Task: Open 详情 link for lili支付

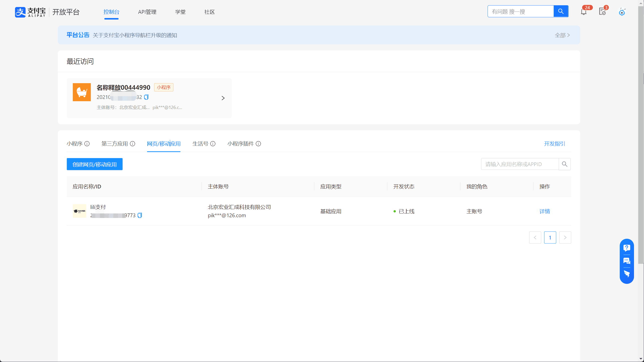Action: [545, 211]
